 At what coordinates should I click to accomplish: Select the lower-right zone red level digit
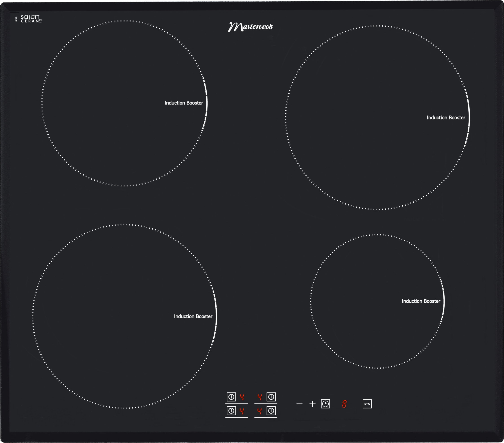click(260, 411)
